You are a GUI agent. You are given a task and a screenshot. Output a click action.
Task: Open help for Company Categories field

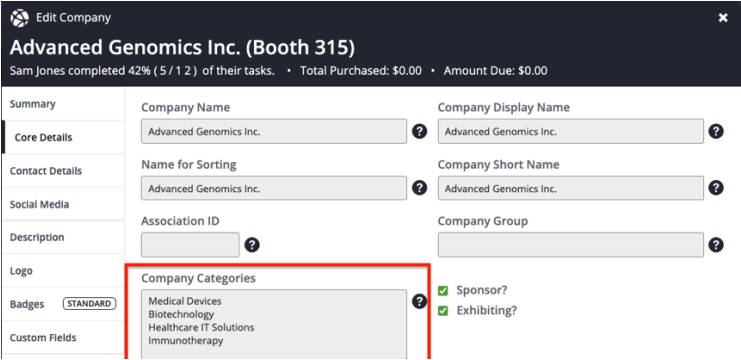click(420, 301)
